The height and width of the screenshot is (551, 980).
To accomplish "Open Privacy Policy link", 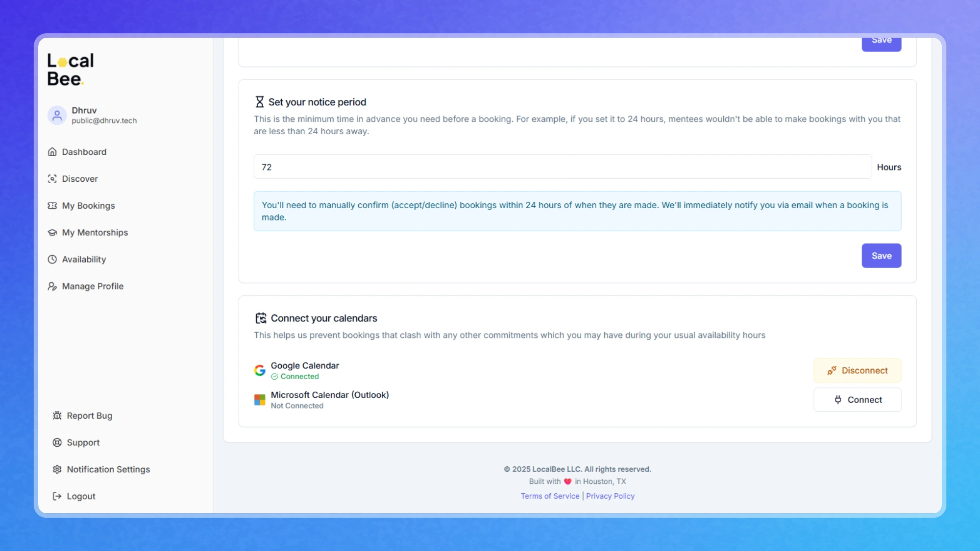I will point(610,496).
